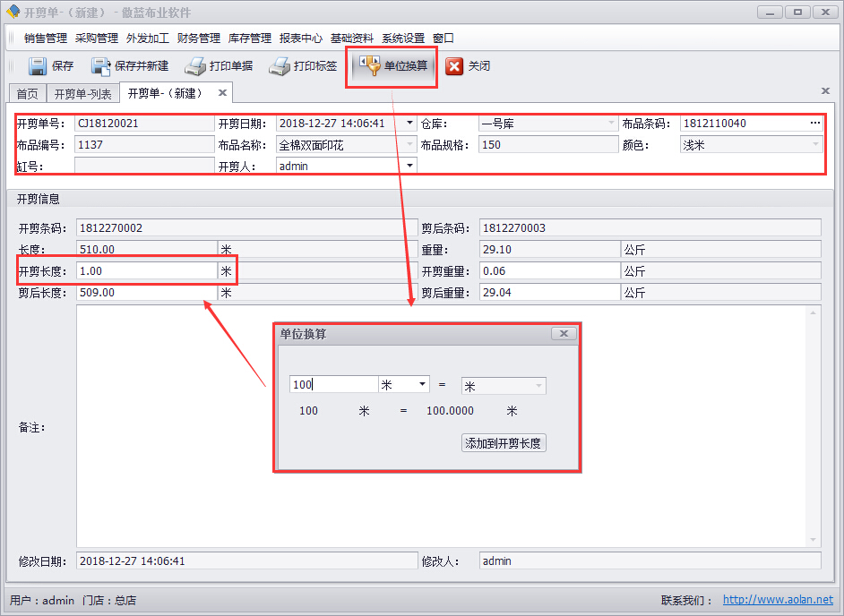The image size is (844, 616).
Task: Click the 开剪长度 input field
Action: click(146, 271)
